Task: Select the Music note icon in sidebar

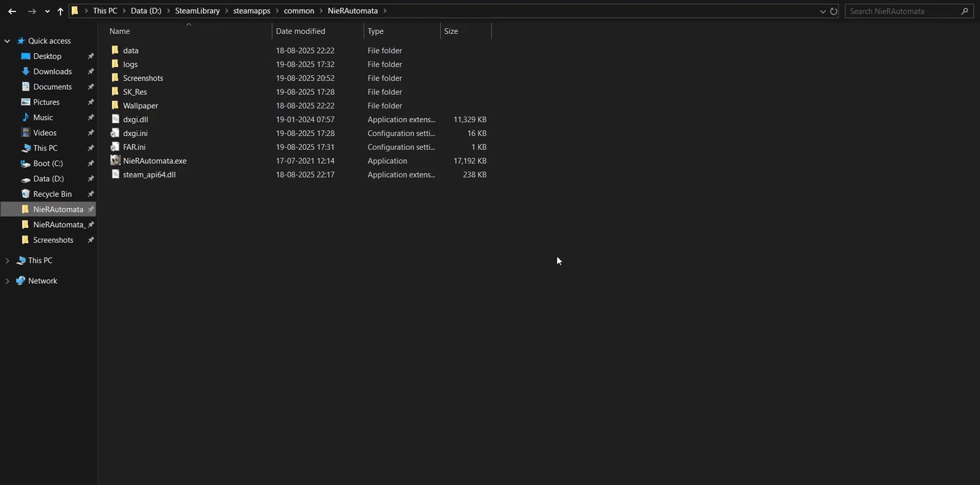Action: coord(26,117)
